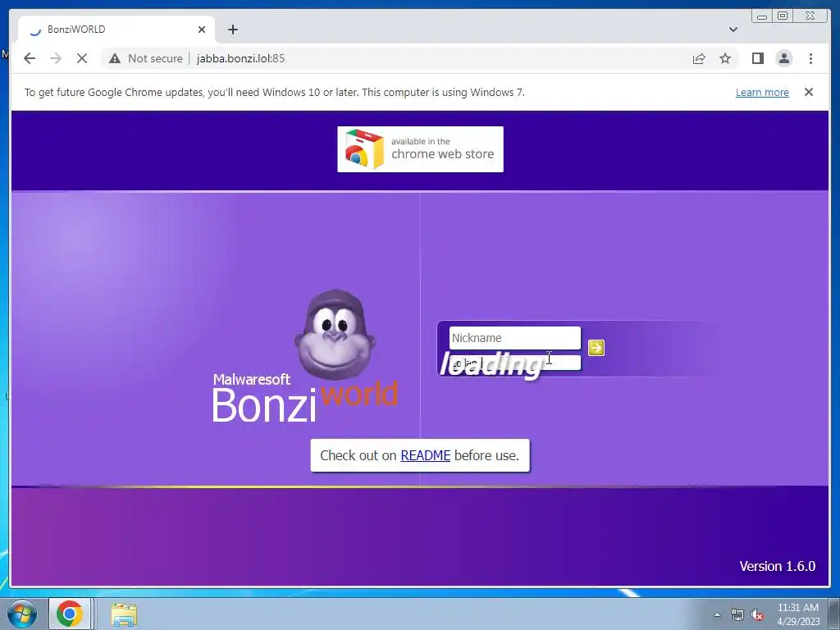Click the Chrome taskbar icon
The image size is (840, 630).
click(70, 614)
